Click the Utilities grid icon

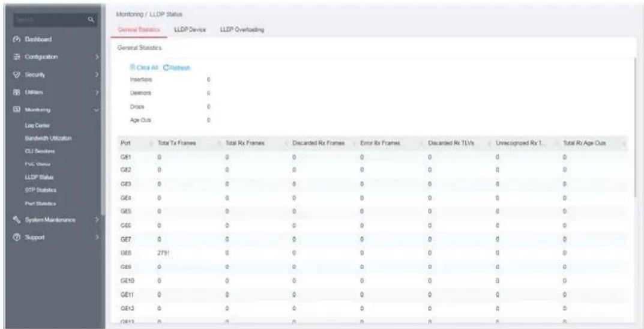tap(17, 93)
